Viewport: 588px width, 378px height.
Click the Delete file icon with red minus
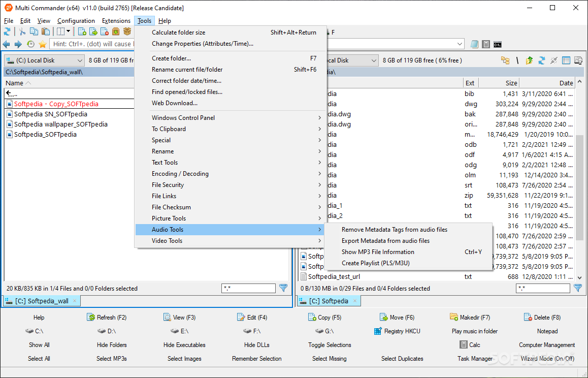point(104,31)
